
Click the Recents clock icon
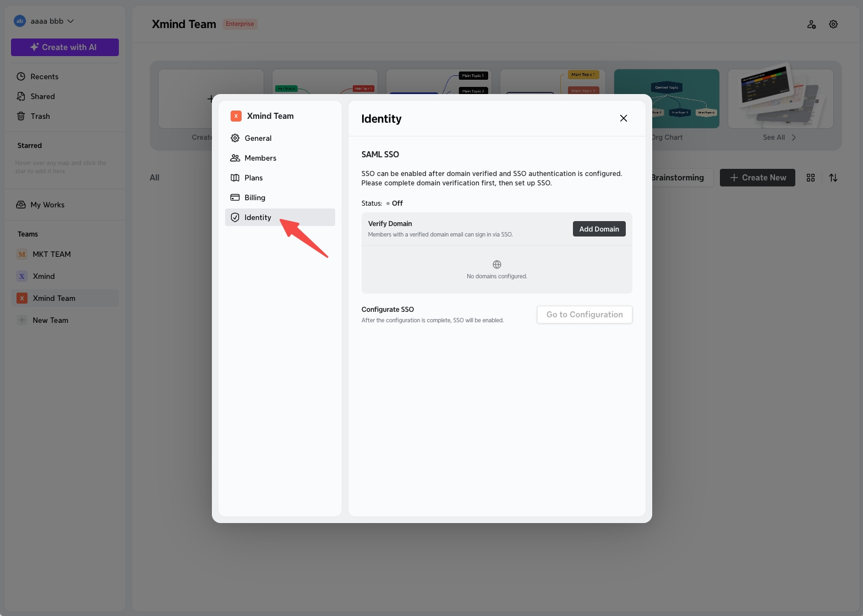(x=21, y=76)
